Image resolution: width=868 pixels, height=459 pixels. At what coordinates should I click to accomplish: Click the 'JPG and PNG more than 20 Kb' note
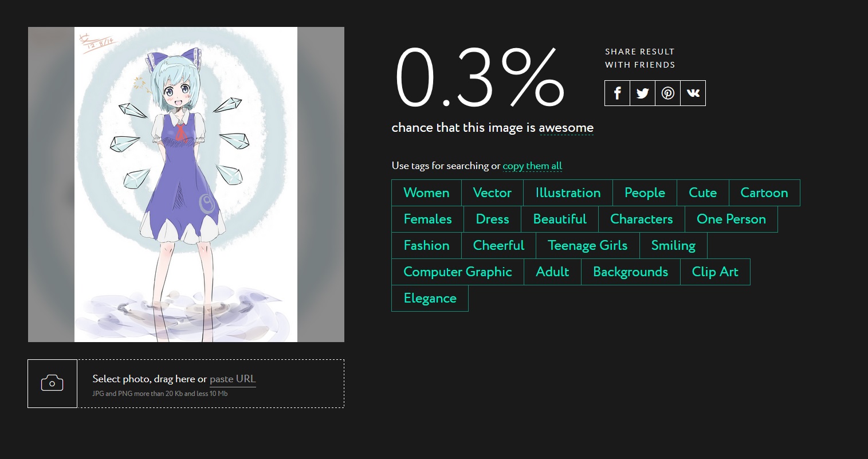160,394
